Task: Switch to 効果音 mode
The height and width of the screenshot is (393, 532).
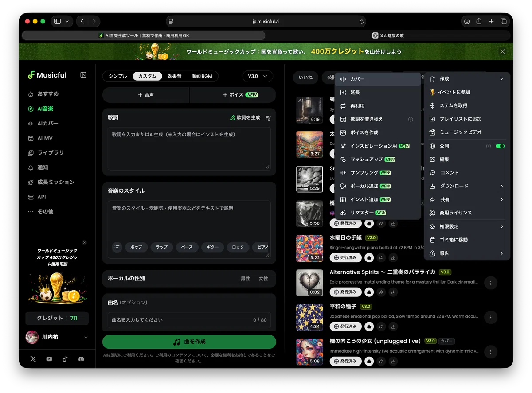Action: click(174, 76)
